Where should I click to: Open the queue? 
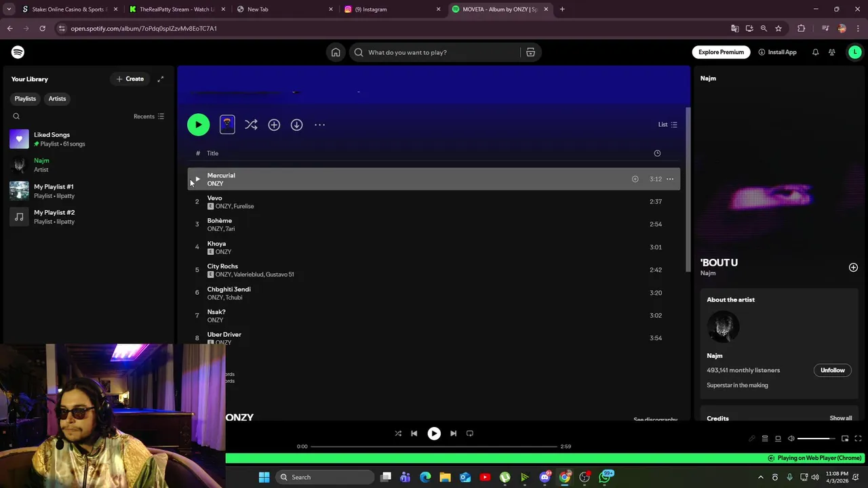coord(764,439)
